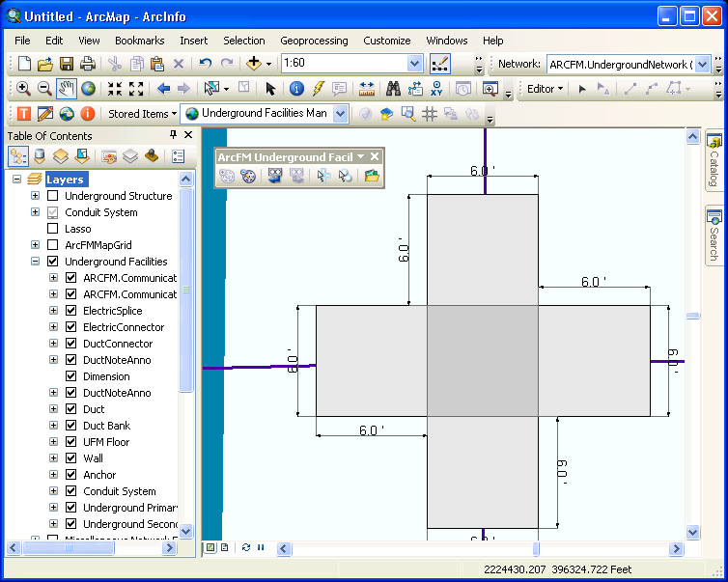Uncheck the ElectricSplice layer
This screenshot has width=728, height=582.
point(71,310)
